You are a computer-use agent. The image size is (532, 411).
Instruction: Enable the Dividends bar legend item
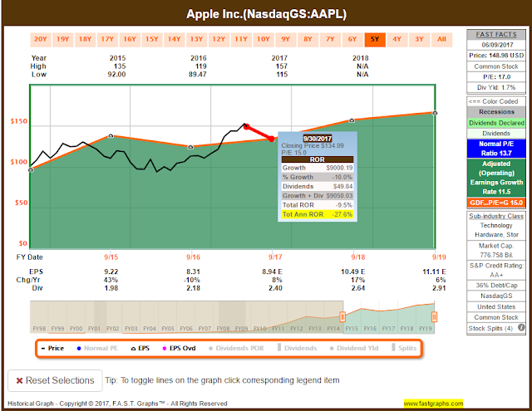(298, 348)
